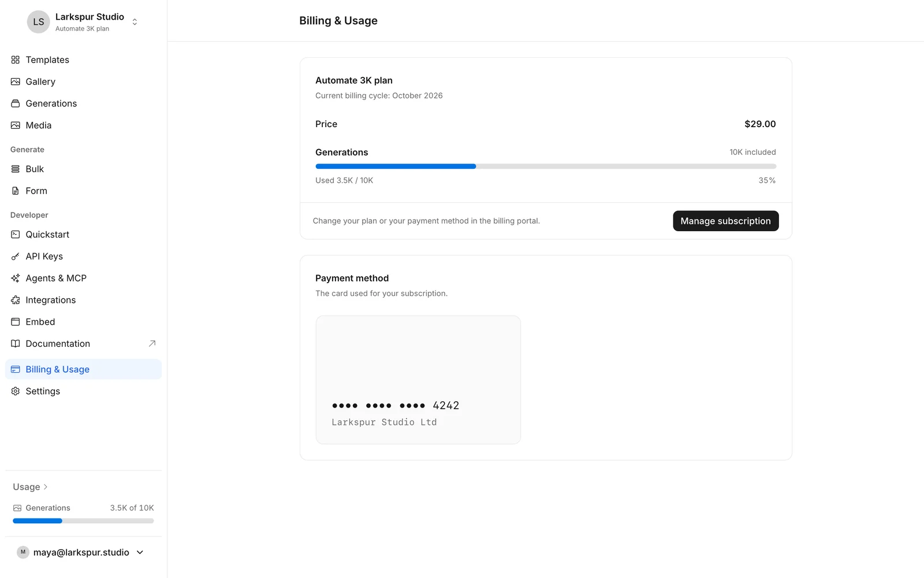Click the '3.5K of 10K' sidebar text

click(132, 507)
